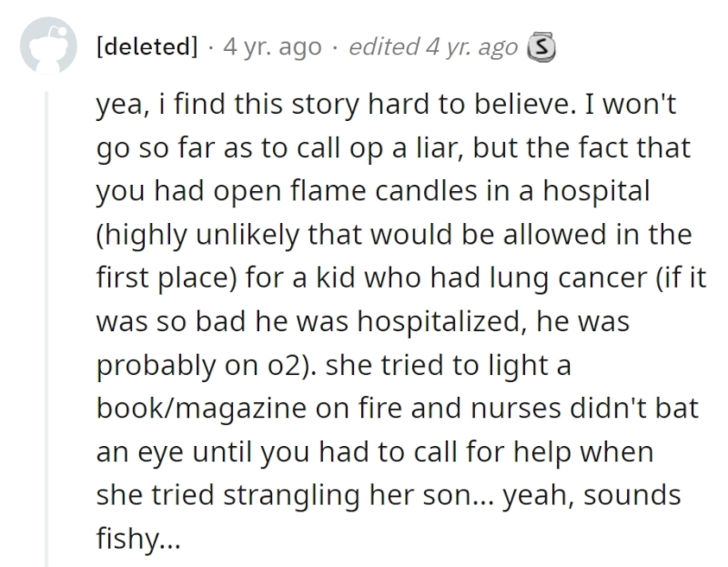The image size is (728, 567).
Task: Collapse the comment thread line
Action: (46, 329)
